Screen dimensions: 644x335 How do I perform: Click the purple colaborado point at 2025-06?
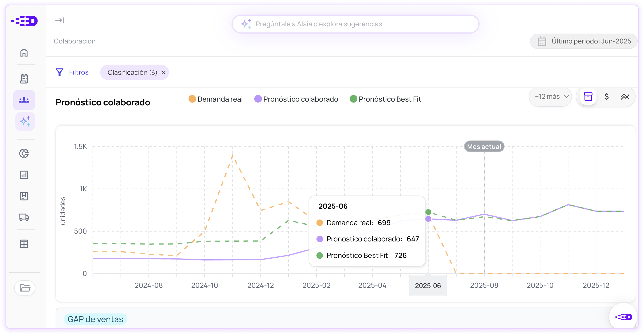428,219
